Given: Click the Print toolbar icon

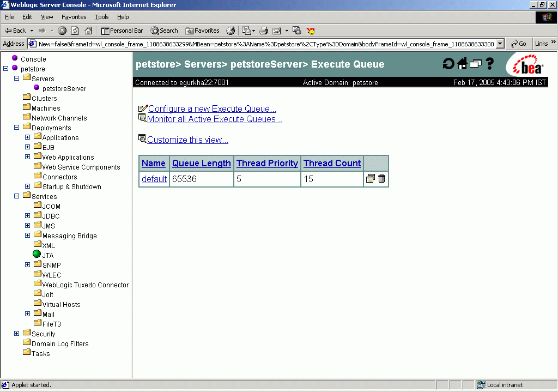Looking at the screenshot, I should [x=264, y=31].
